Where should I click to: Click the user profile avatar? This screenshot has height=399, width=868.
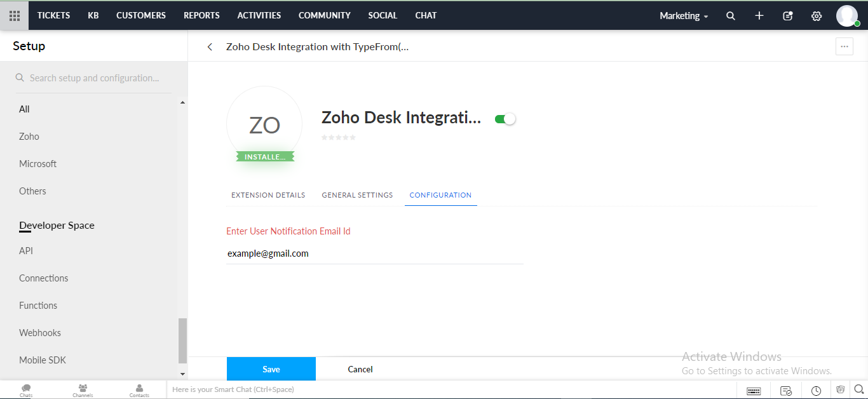[846, 16]
